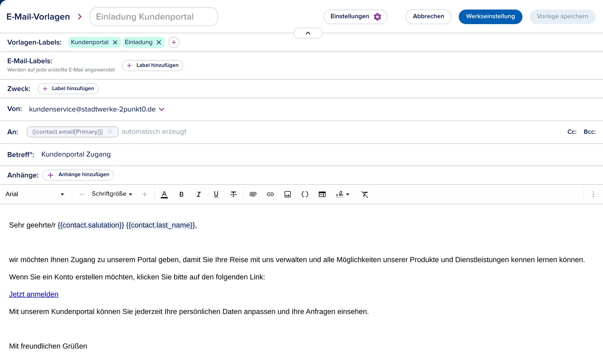Insert an image via toolbar icon
Viewport: 603px width, 364px height.
[x=288, y=194]
